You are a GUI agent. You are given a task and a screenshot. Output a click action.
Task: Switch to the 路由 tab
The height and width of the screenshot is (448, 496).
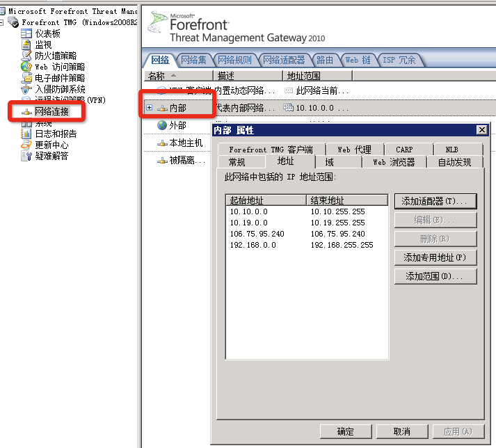click(x=325, y=60)
